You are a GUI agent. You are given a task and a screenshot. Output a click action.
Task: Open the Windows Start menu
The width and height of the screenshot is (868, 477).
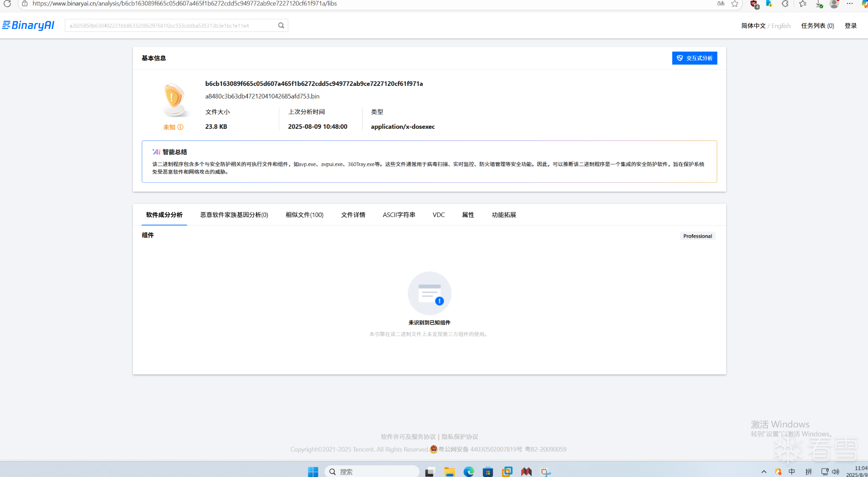coord(313,472)
